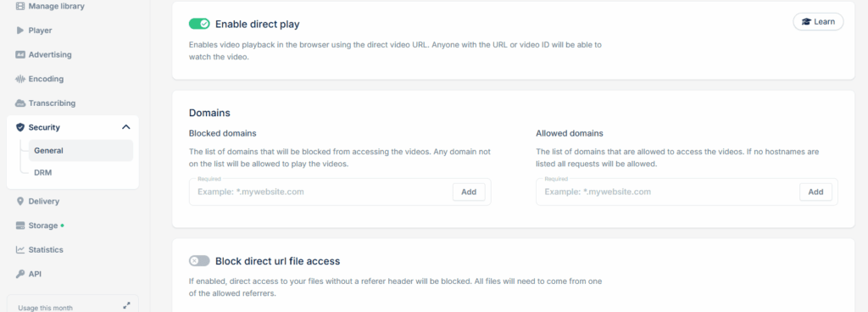Add a blocked domain with Add button
The width and height of the screenshot is (868, 312).
coord(469,192)
